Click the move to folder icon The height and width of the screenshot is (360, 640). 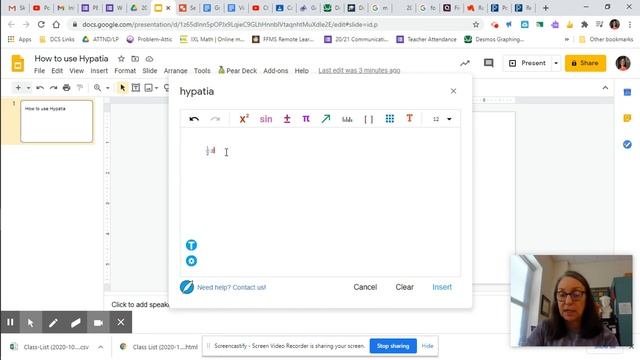click(x=135, y=59)
